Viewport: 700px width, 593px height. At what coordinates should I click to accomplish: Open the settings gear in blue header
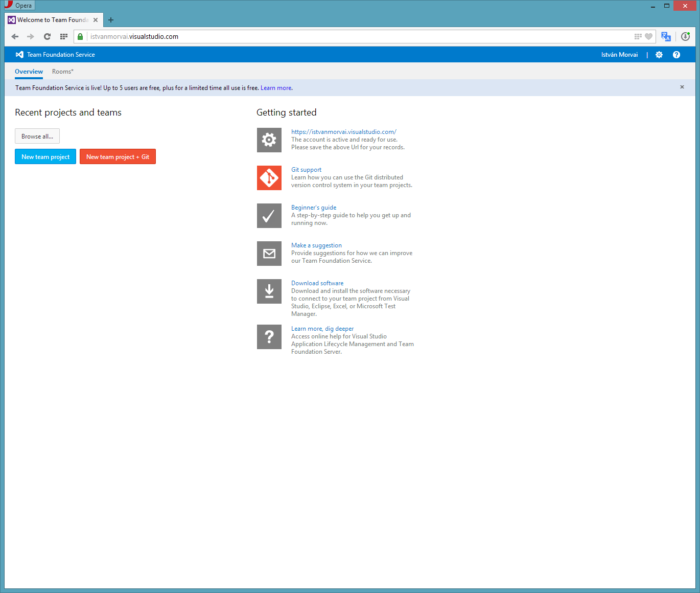(659, 55)
